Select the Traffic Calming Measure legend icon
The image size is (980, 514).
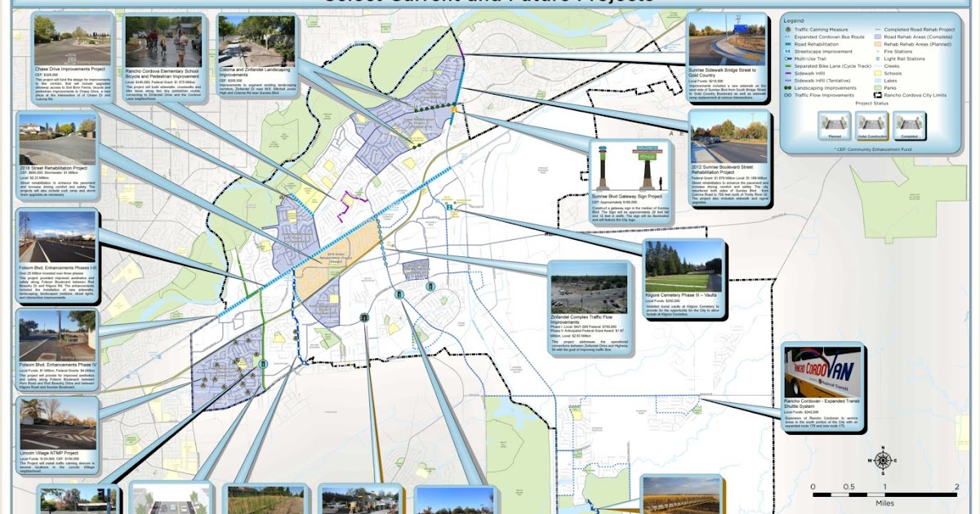[789, 29]
